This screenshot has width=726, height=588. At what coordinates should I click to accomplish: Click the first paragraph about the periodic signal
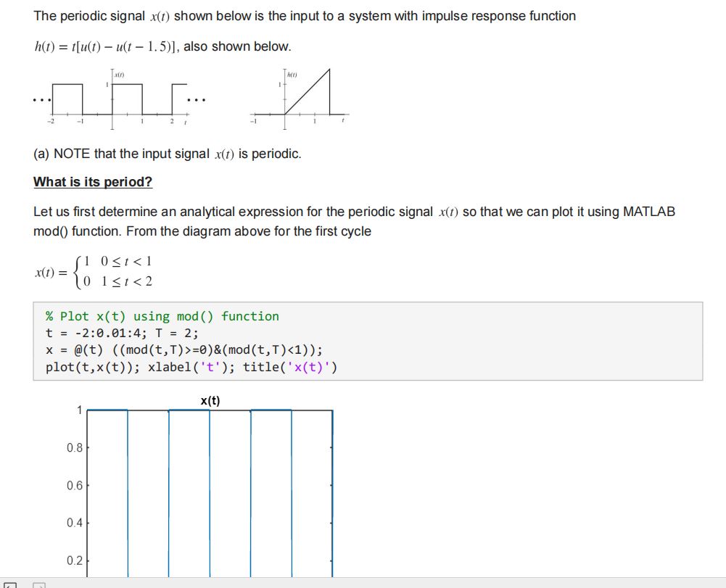pos(302,15)
